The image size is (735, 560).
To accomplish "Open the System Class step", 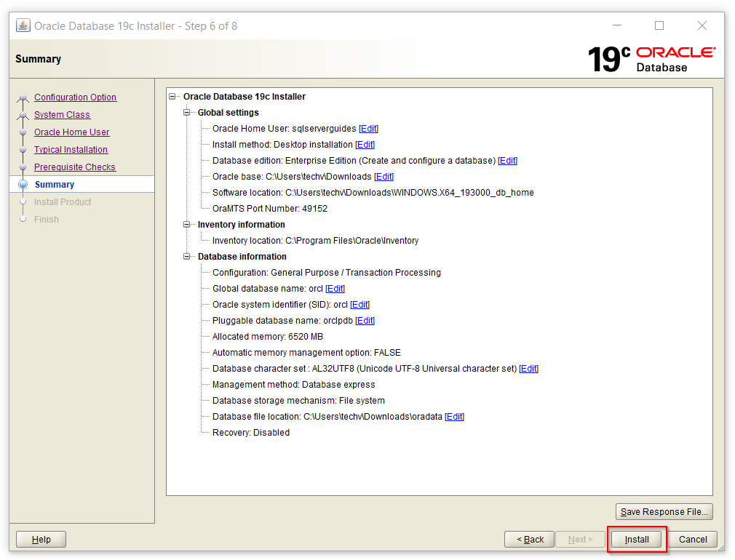I will click(x=62, y=115).
